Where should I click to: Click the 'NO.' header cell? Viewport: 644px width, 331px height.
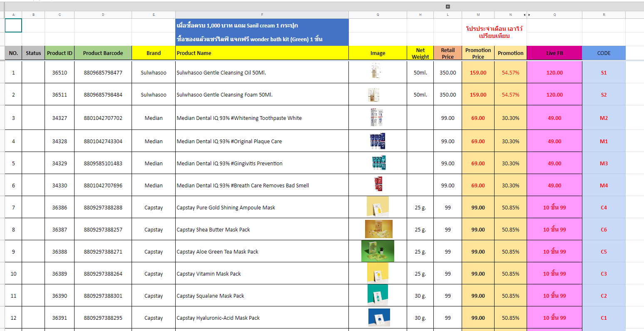click(x=13, y=53)
